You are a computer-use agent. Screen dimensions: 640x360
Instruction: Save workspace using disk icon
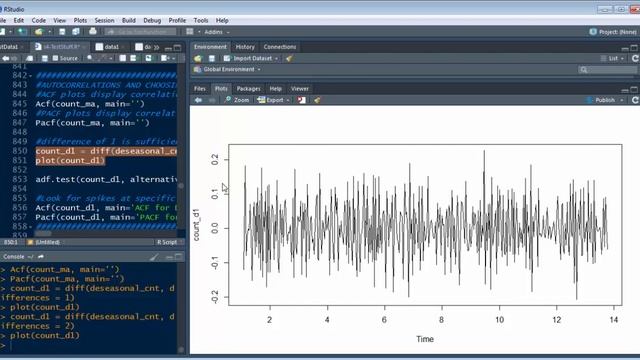pyautogui.click(x=211, y=58)
